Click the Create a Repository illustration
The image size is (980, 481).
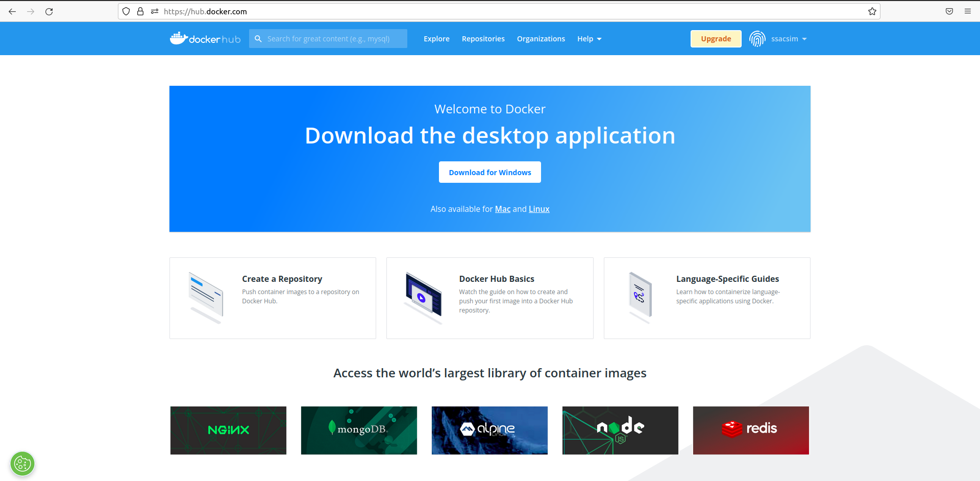(206, 298)
